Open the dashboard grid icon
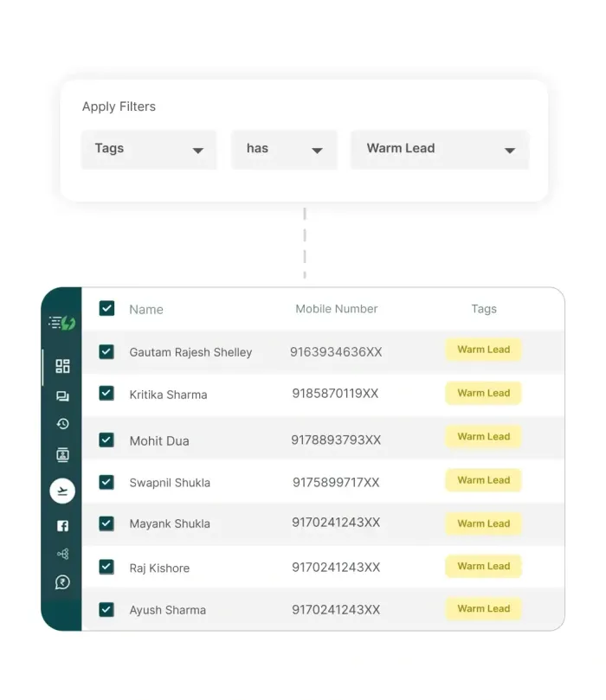The width and height of the screenshot is (606, 700). [62, 366]
